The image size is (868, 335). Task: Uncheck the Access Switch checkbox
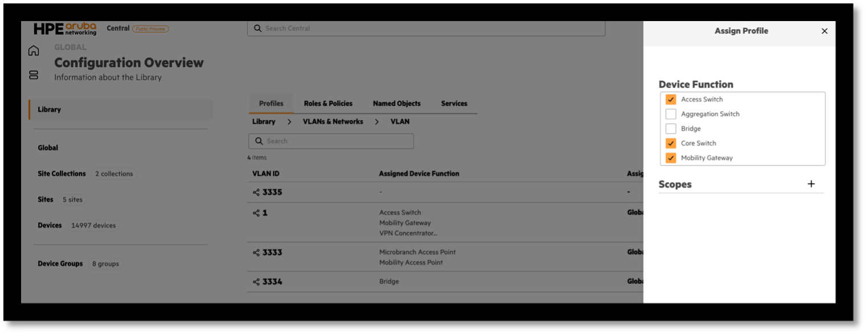tap(671, 100)
